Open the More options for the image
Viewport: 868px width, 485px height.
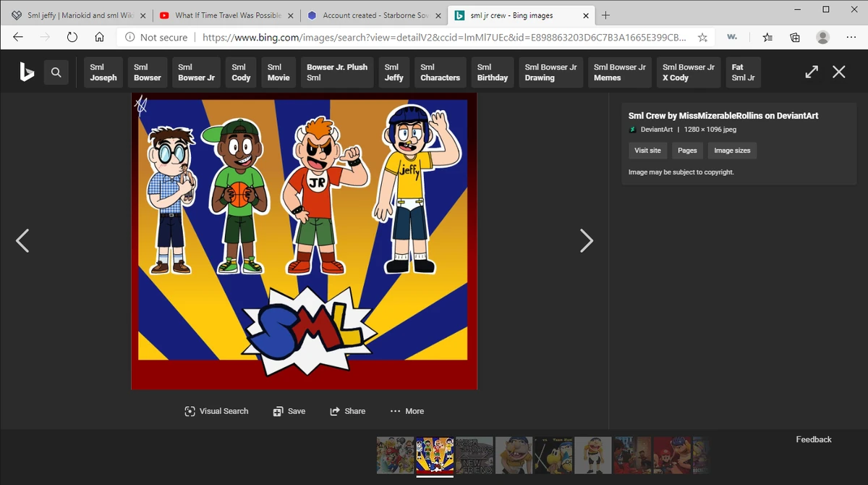407,410
